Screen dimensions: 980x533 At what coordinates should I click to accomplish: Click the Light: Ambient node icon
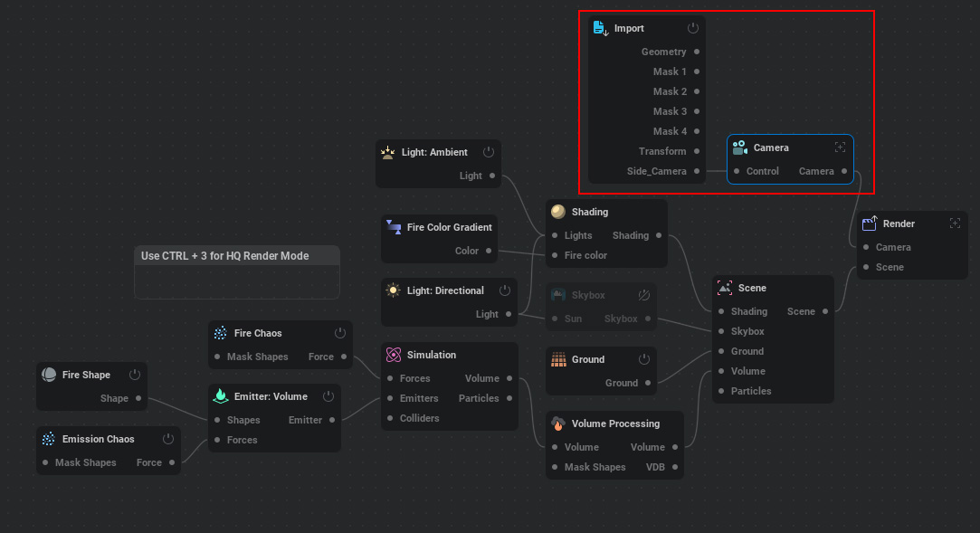(x=388, y=152)
